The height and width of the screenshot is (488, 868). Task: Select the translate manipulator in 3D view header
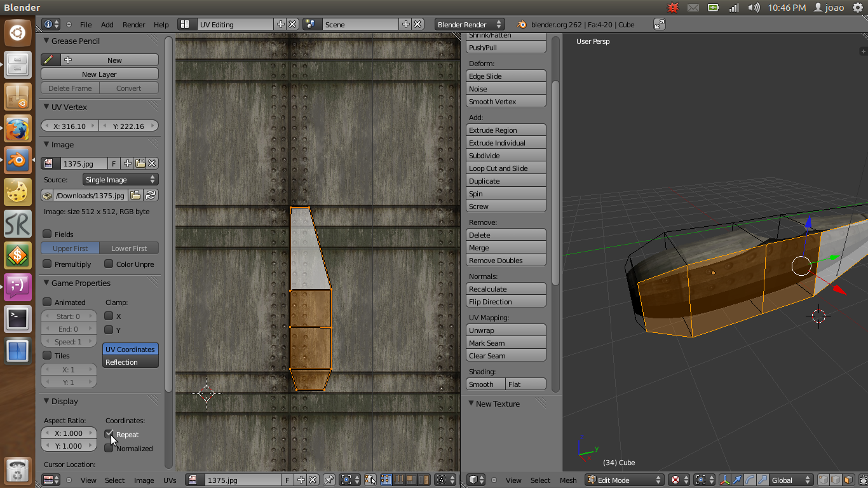coord(737,480)
